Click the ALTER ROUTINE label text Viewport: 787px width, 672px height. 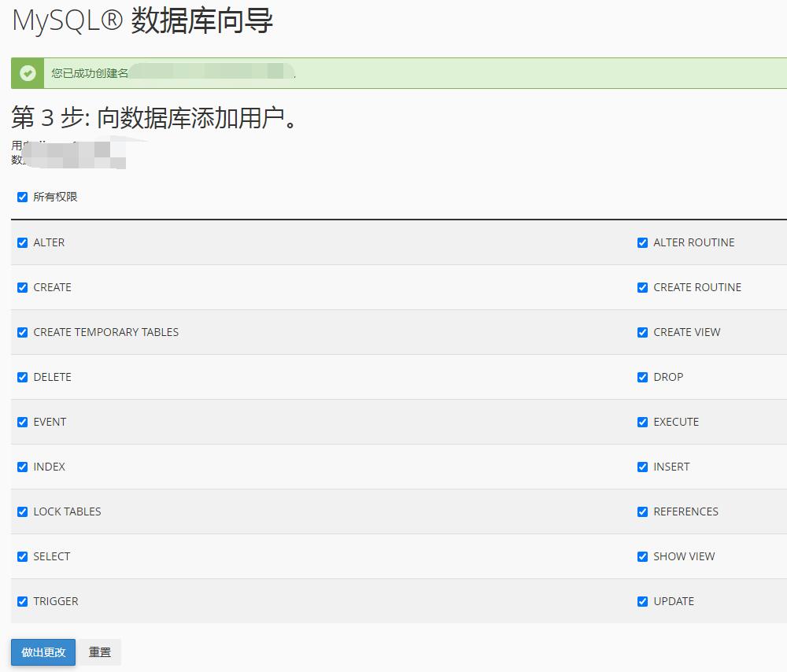(x=693, y=242)
